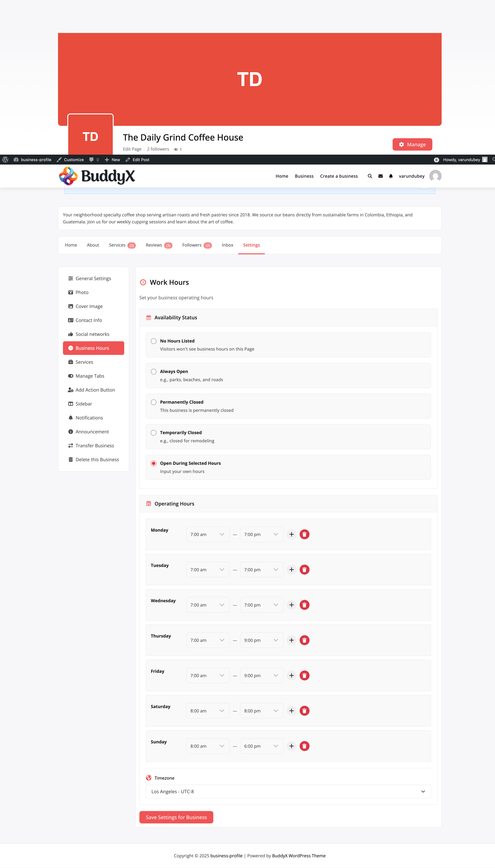Screen dimensions: 495x868
Task: Open Manage Tabs in sidebar
Action: tap(93, 376)
